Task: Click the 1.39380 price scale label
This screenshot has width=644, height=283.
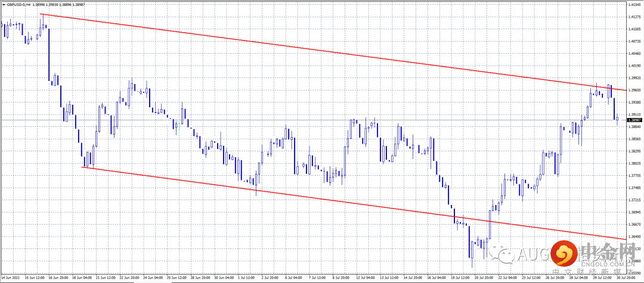Action: tap(635, 102)
